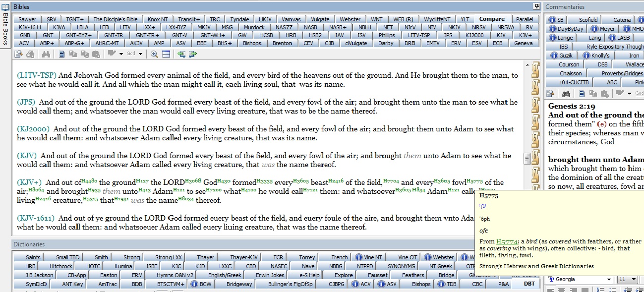This screenshot has height=292, width=644.
Task: Click the zoom magnifier icon in Bibles toolbar
Action: 154,54
